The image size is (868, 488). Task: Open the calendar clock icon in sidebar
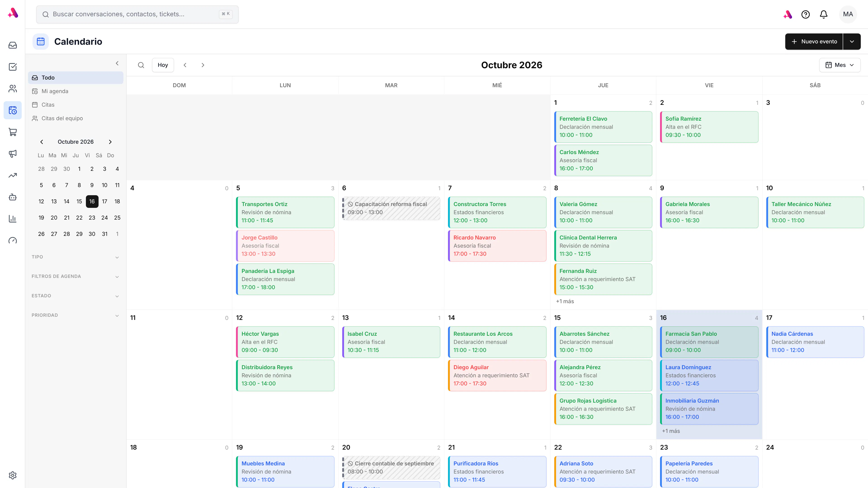coord(12,110)
